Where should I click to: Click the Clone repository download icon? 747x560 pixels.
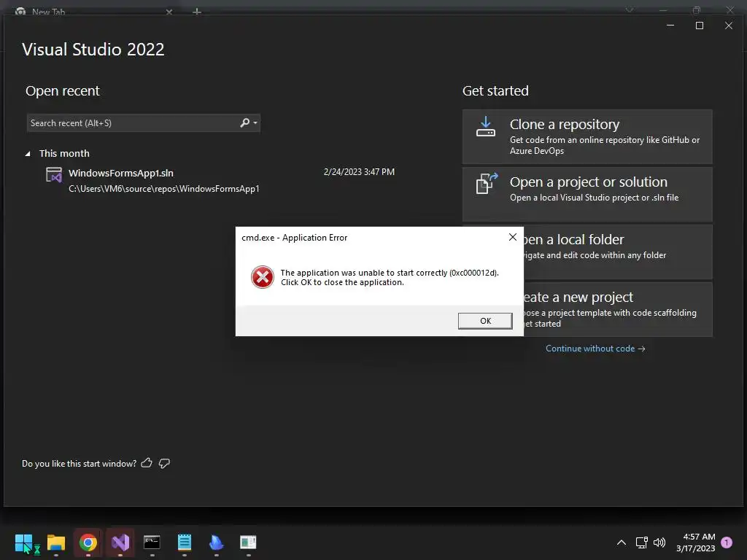coord(485,127)
